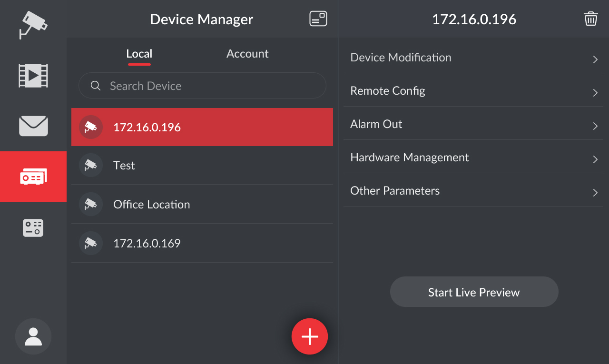609x364 pixels.
Task: Open the messages envelope icon
Action: click(33, 126)
